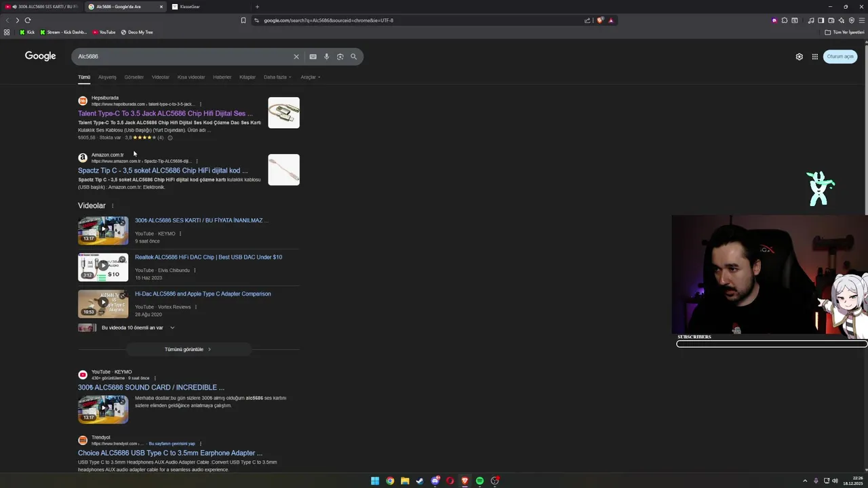This screenshot has width=868, height=488.
Task: Switch to the 'Görseller' tab
Action: (x=134, y=77)
